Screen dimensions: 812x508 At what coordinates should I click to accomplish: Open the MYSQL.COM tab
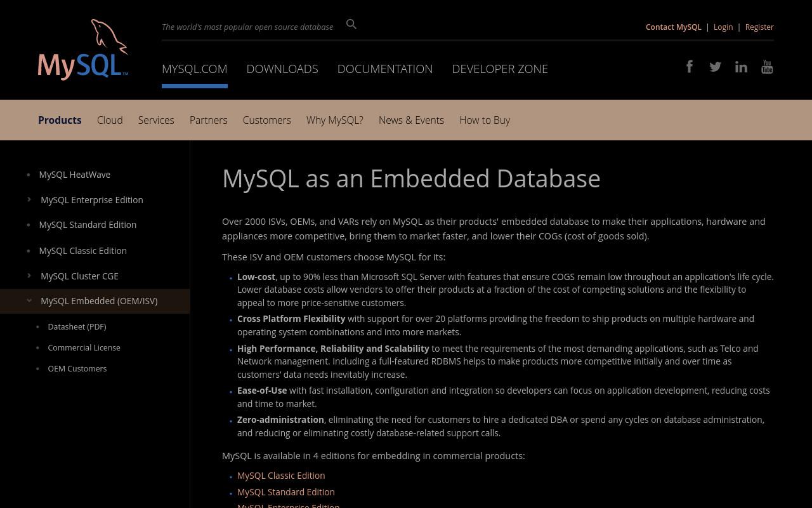[194, 69]
